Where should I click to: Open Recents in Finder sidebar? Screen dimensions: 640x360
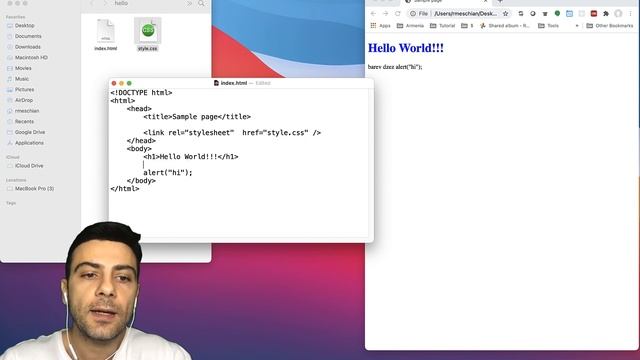point(24,121)
